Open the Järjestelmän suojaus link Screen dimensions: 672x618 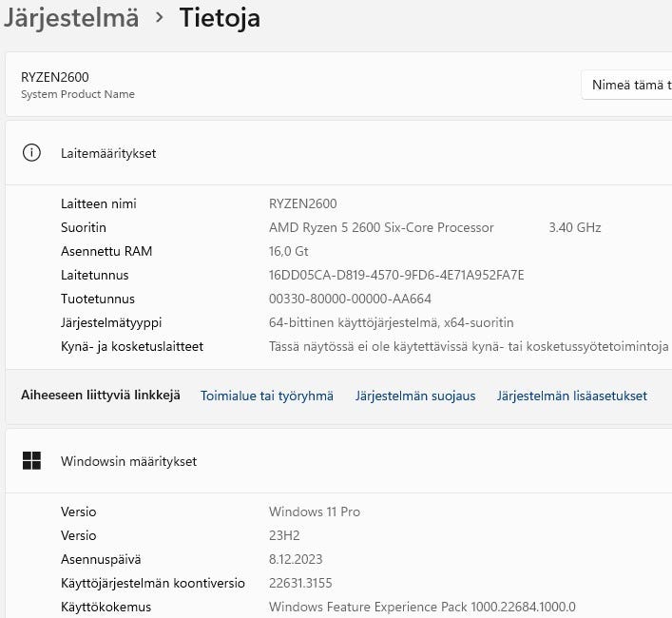pyautogui.click(x=415, y=396)
